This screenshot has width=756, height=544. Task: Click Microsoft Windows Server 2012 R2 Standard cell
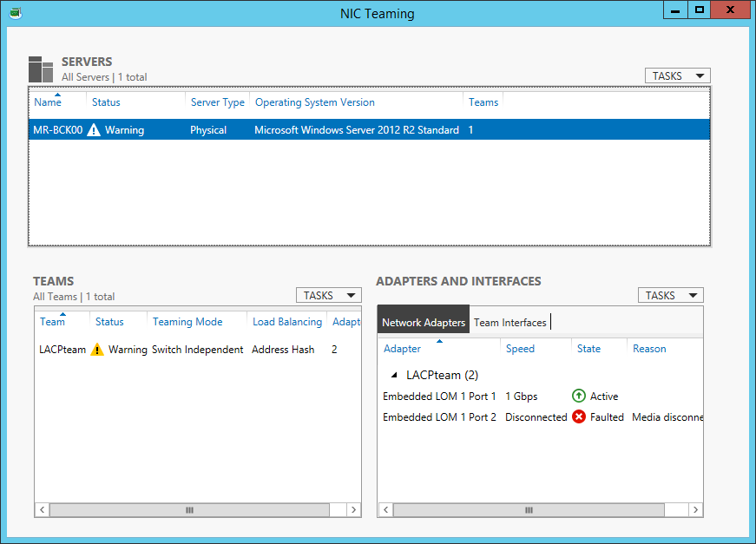pyautogui.click(x=357, y=129)
